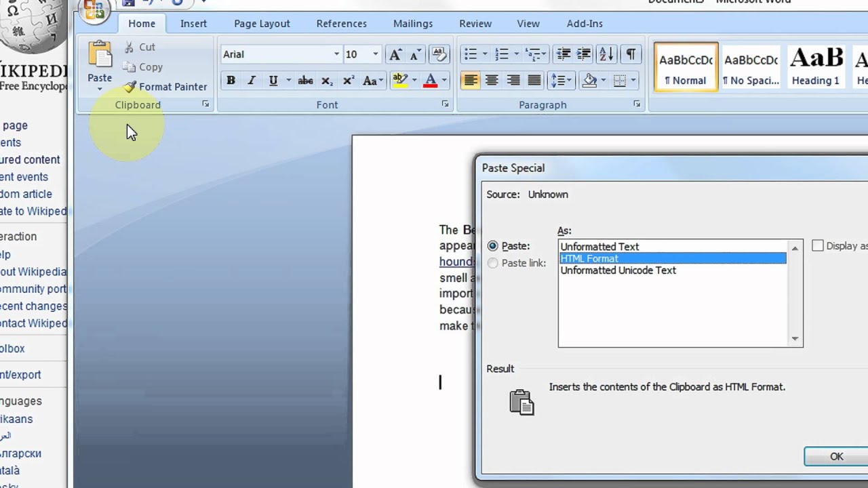868x488 pixels.
Task: Select the Paste radio button in Paste Special
Action: pos(493,246)
